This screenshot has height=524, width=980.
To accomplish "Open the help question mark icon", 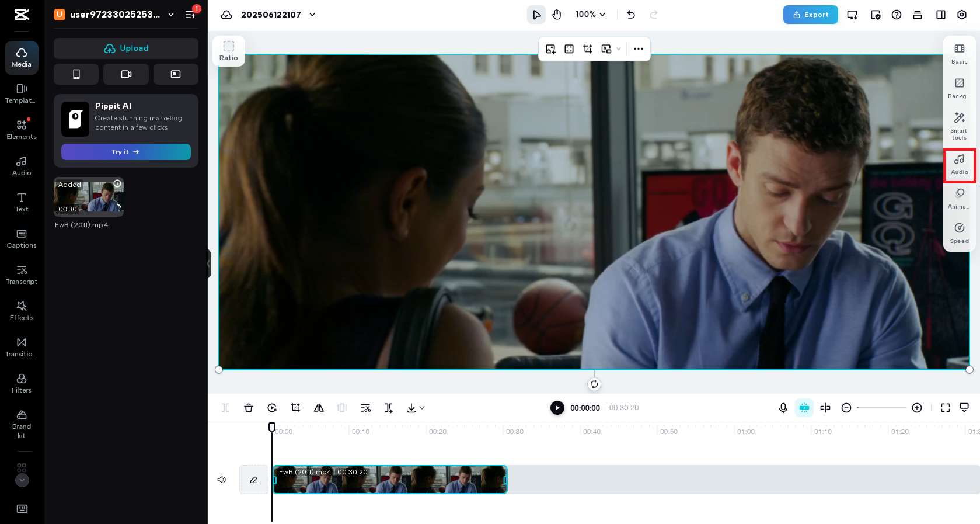I will coord(897,15).
